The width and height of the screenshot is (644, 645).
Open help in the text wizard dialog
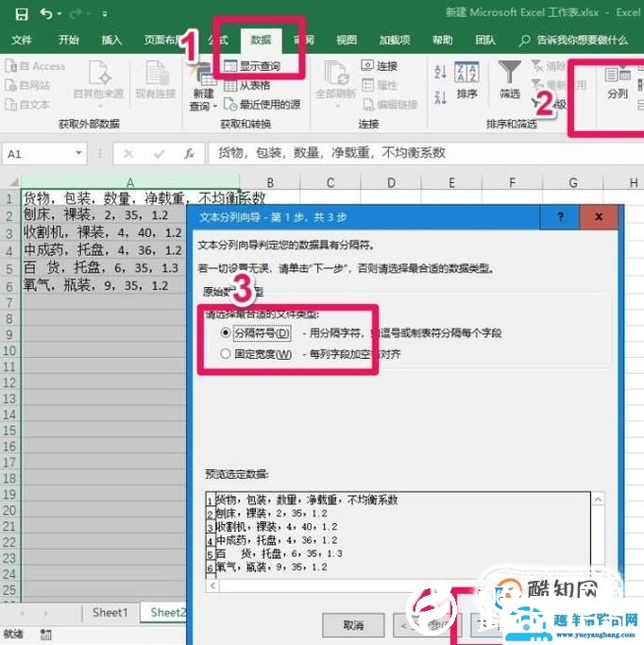pyautogui.click(x=560, y=217)
